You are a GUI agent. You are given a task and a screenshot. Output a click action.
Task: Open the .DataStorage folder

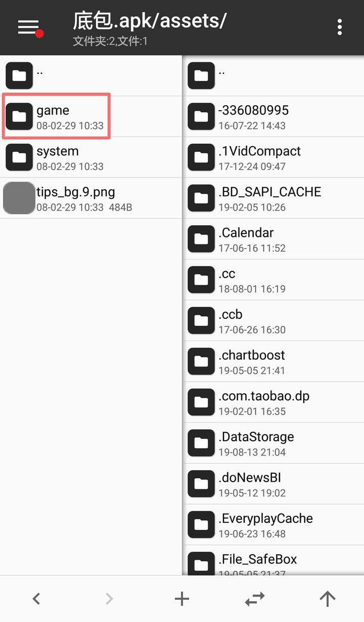pyautogui.click(x=274, y=443)
